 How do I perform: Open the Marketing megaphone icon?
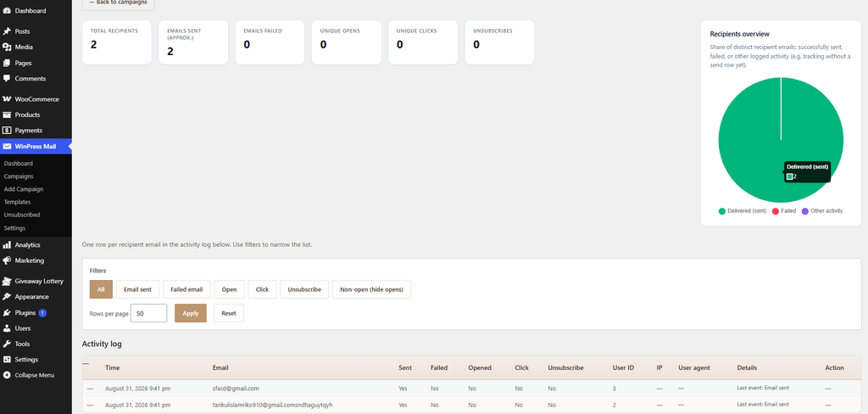(7, 260)
